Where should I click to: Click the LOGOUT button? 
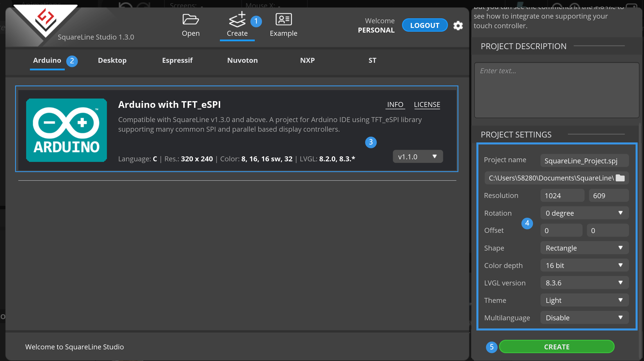[x=425, y=25]
